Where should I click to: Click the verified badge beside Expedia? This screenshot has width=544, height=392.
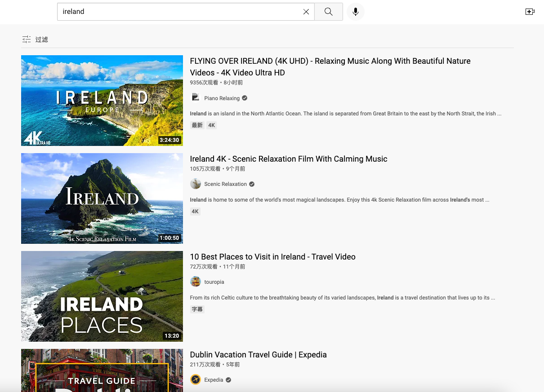click(x=228, y=380)
